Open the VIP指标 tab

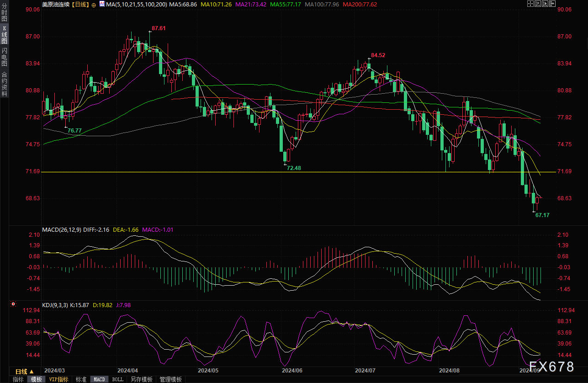(58, 379)
